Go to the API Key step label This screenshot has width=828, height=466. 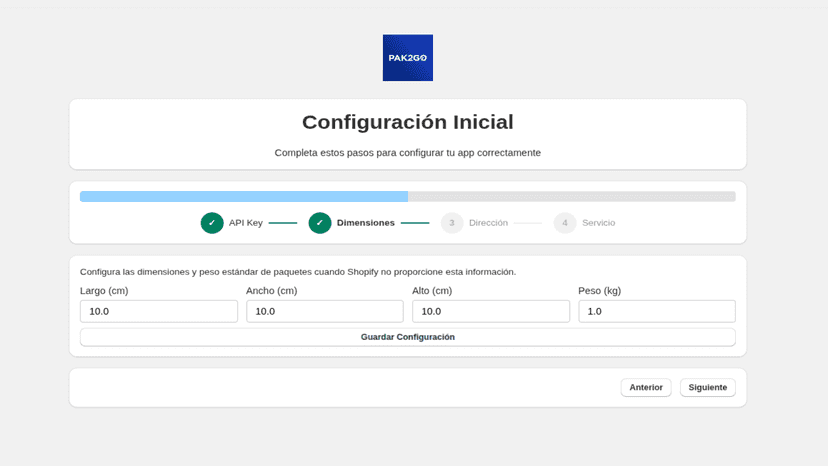tap(246, 223)
